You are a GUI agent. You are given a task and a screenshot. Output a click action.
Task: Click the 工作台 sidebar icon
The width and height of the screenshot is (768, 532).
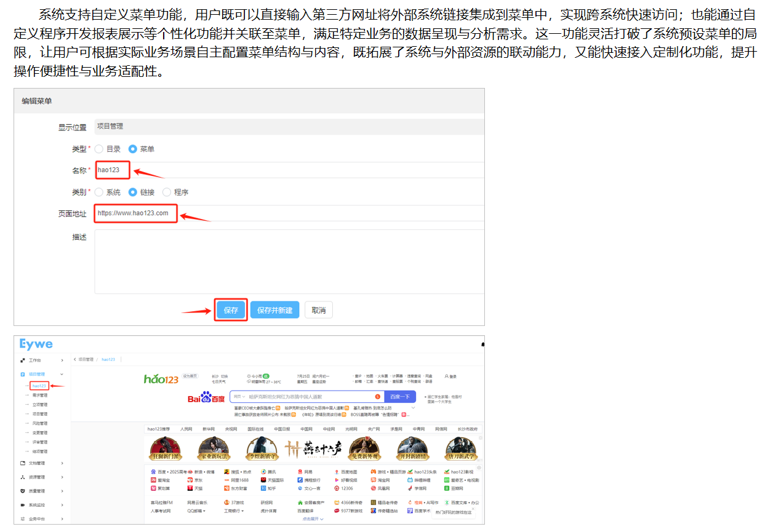tap(23, 360)
